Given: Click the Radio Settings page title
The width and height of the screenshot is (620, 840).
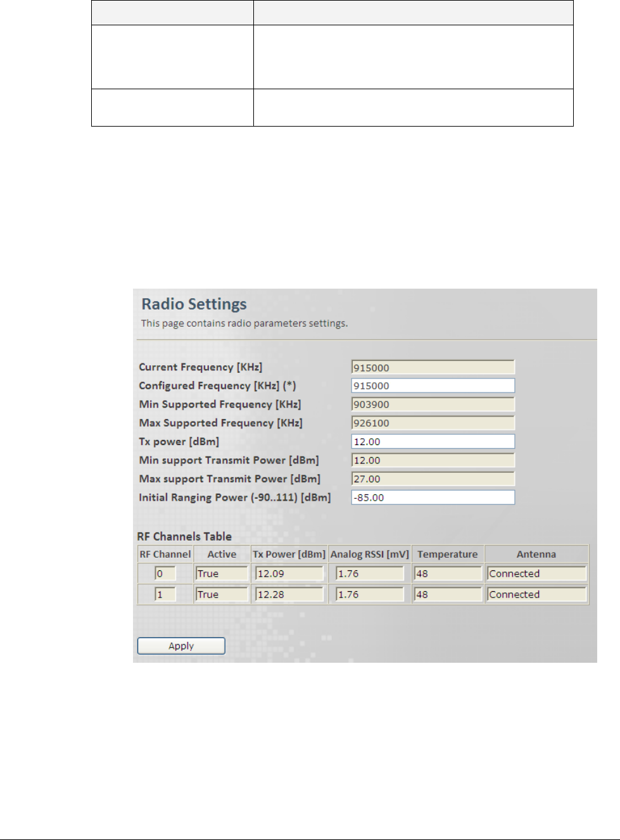Looking at the screenshot, I should [x=194, y=304].
